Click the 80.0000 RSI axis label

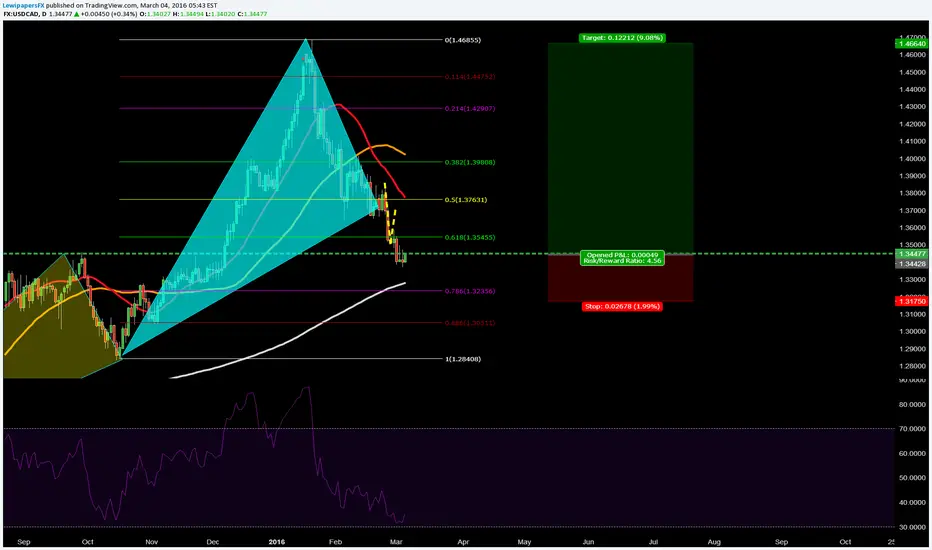coord(912,404)
